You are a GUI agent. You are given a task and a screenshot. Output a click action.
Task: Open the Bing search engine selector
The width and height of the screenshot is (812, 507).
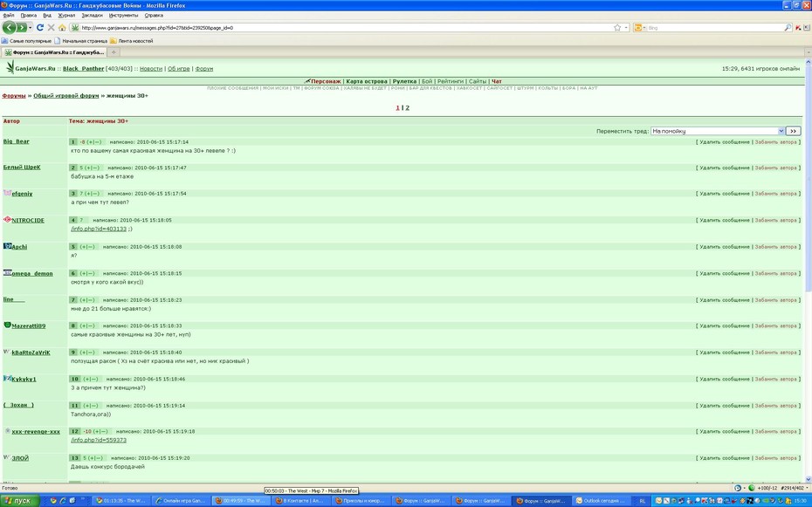coord(639,27)
